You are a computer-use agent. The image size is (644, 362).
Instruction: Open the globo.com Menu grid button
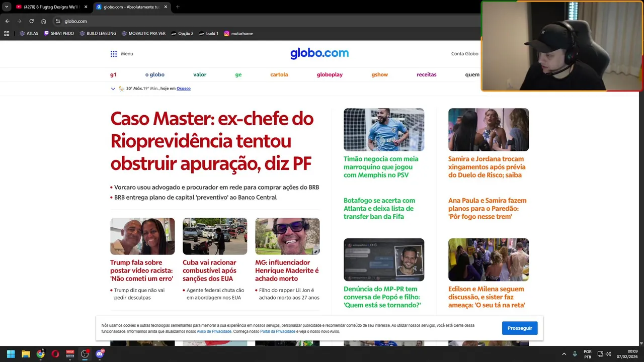(121, 54)
